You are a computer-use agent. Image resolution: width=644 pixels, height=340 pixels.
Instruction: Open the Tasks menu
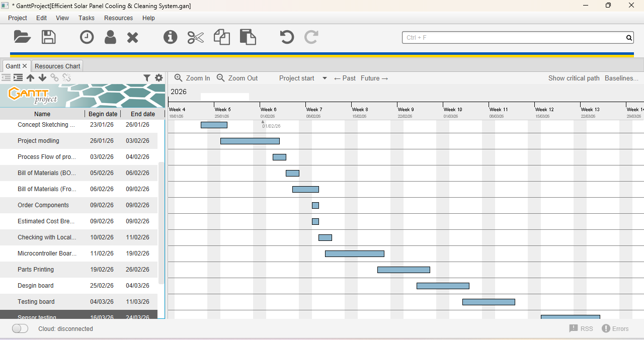tap(87, 18)
